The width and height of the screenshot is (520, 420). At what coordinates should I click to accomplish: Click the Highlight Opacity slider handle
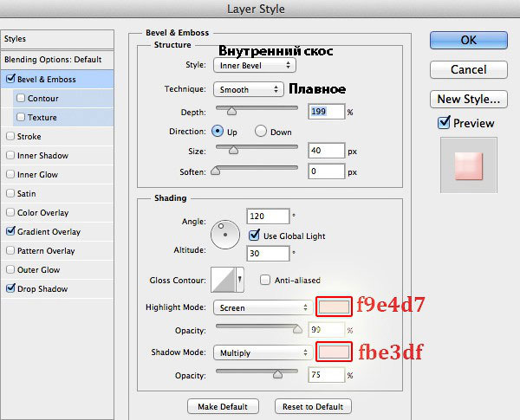click(x=297, y=329)
